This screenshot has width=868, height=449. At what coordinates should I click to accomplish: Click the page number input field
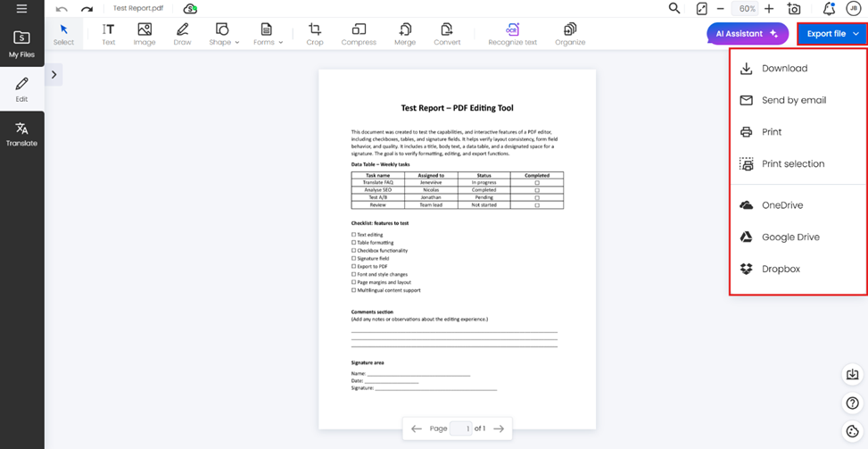point(460,428)
